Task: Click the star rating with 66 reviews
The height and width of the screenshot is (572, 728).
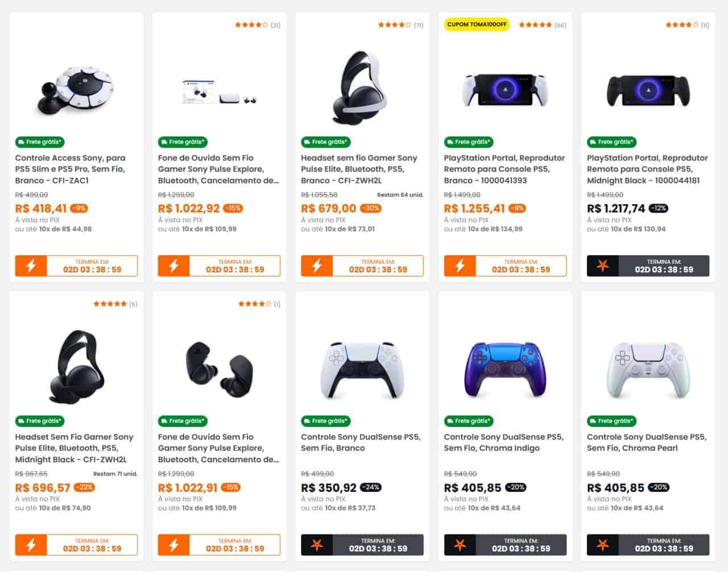Action: pos(542,25)
